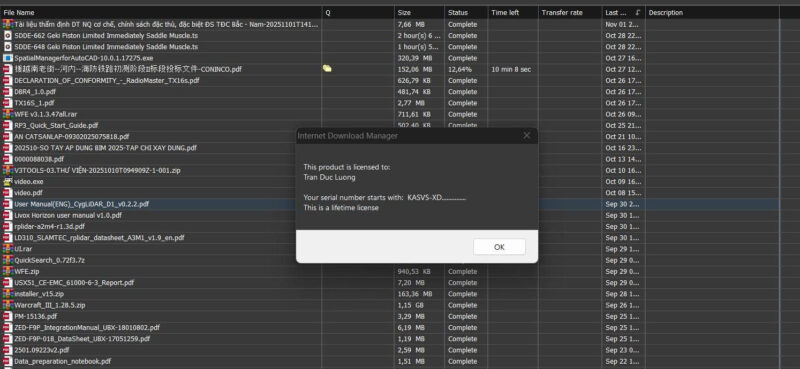Select the LD310_SLAMTEC_rplidar_datasheet_A3M1_v1.9_en.pdf file name

pos(99,238)
